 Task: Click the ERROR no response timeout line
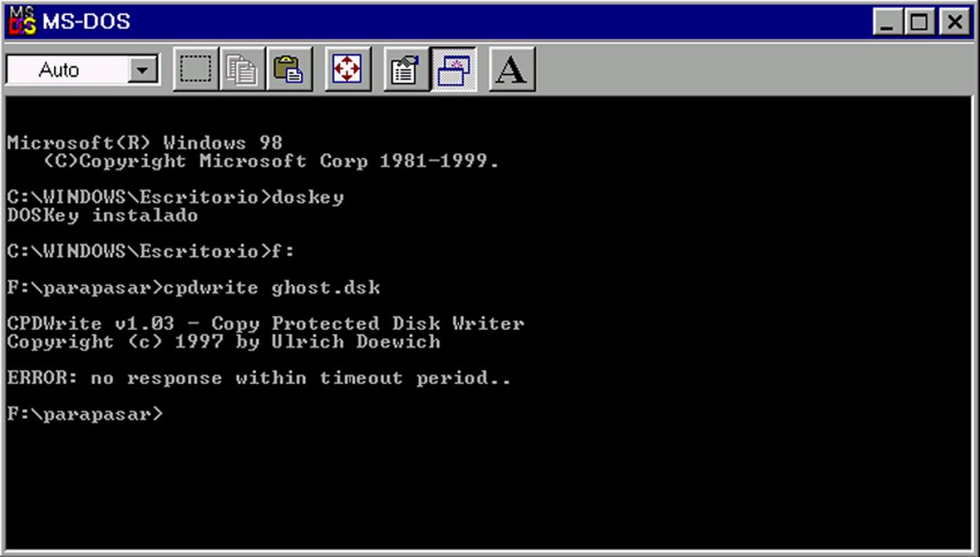coord(259,378)
